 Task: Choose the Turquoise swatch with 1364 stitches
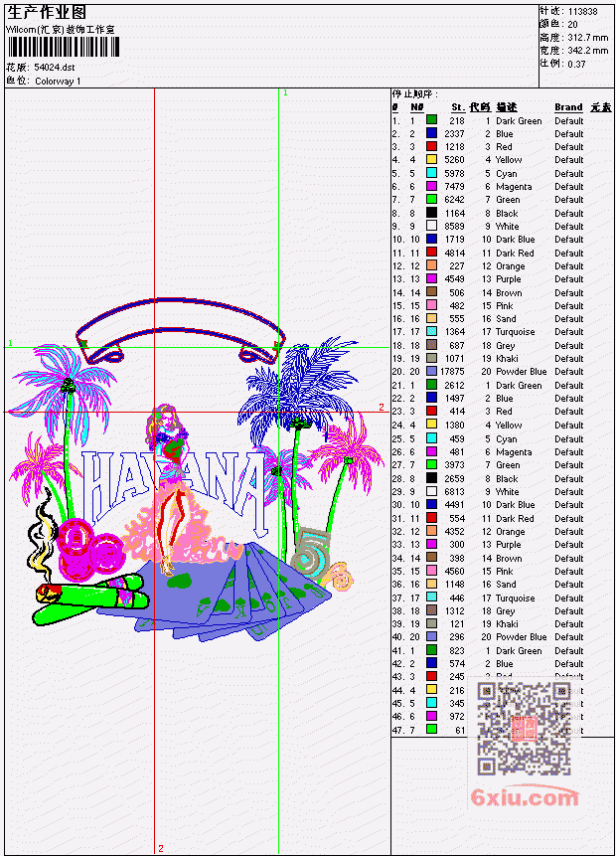(431, 331)
